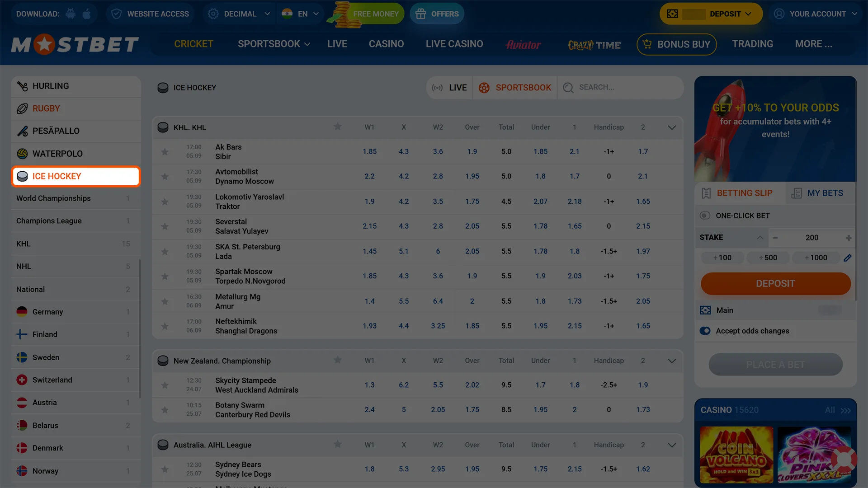Toggle the One-Click Bet switch

705,216
